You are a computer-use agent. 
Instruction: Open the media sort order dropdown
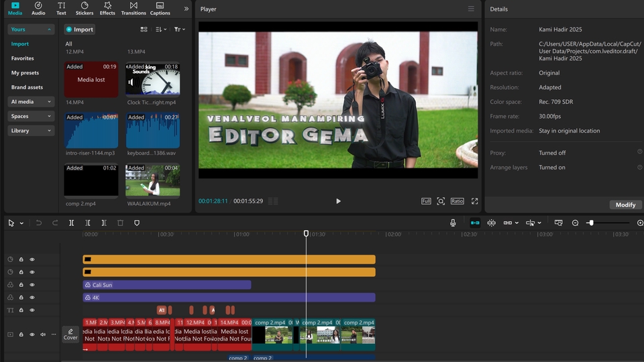coord(161,29)
